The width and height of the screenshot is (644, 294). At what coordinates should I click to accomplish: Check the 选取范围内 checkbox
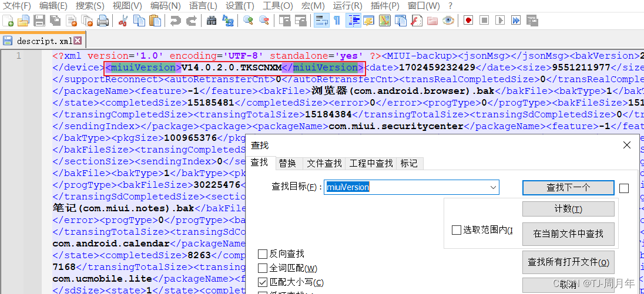click(x=456, y=231)
